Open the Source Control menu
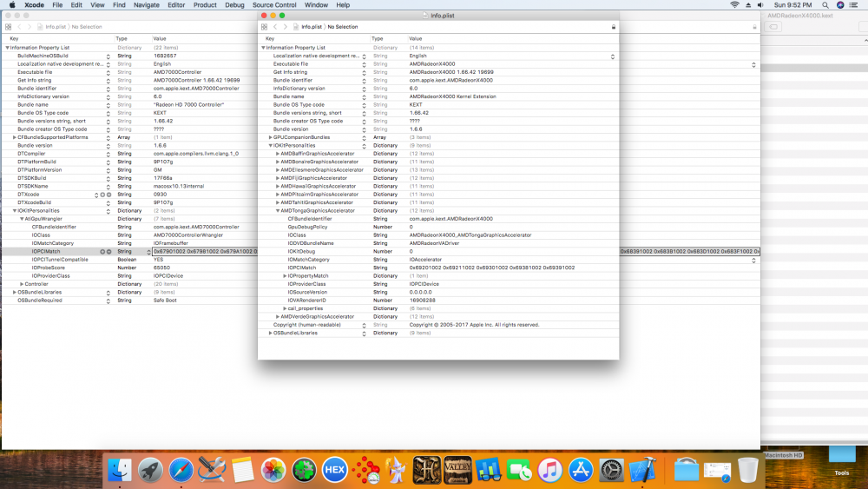Image resolution: width=868 pixels, height=489 pixels. [x=274, y=5]
